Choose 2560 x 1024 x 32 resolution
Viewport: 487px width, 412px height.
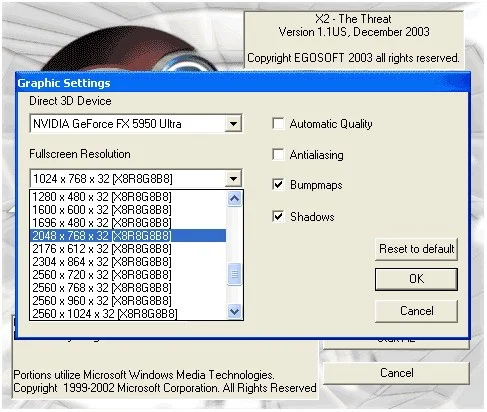coord(128,314)
